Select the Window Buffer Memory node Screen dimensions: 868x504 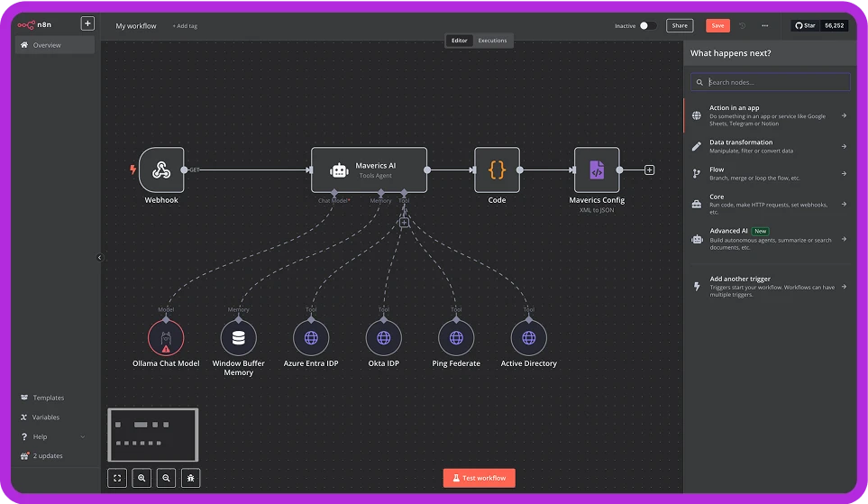coord(238,338)
